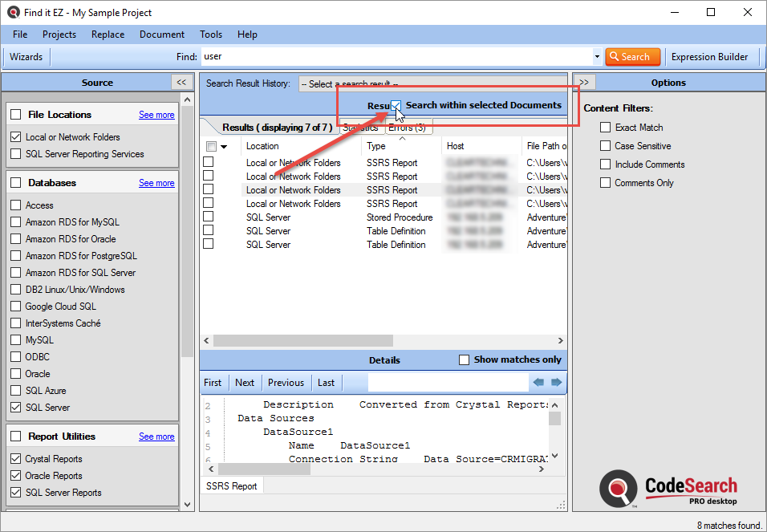Jump to Last match

(x=326, y=383)
